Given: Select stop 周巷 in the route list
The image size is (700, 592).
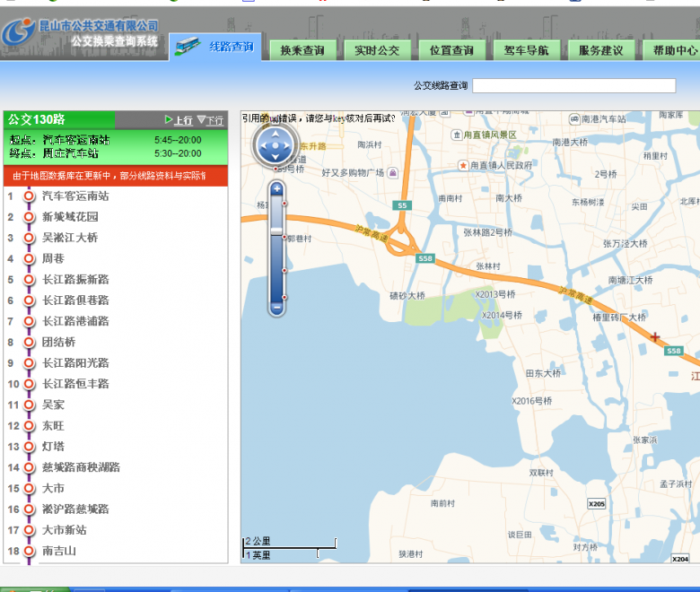Looking at the screenshot, I should coord(53,258).
